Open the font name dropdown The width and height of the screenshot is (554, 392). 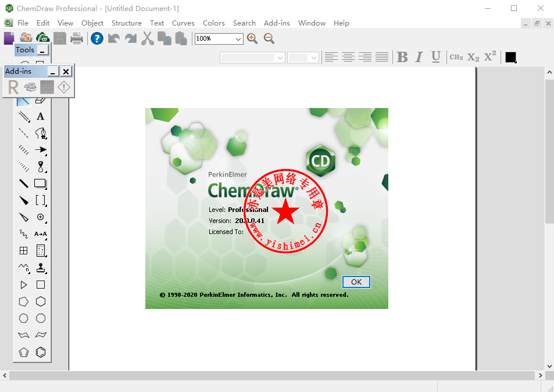[x=280, y=57]
